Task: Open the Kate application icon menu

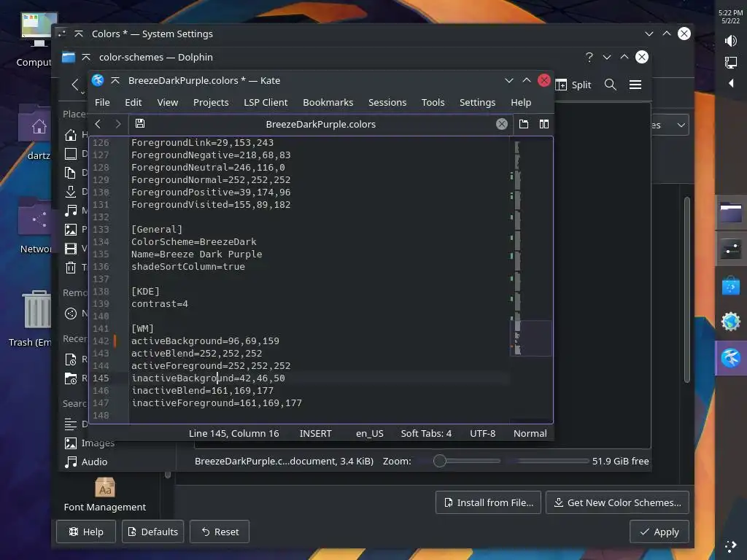Action: pyautogui.click(x=98, y=80)
